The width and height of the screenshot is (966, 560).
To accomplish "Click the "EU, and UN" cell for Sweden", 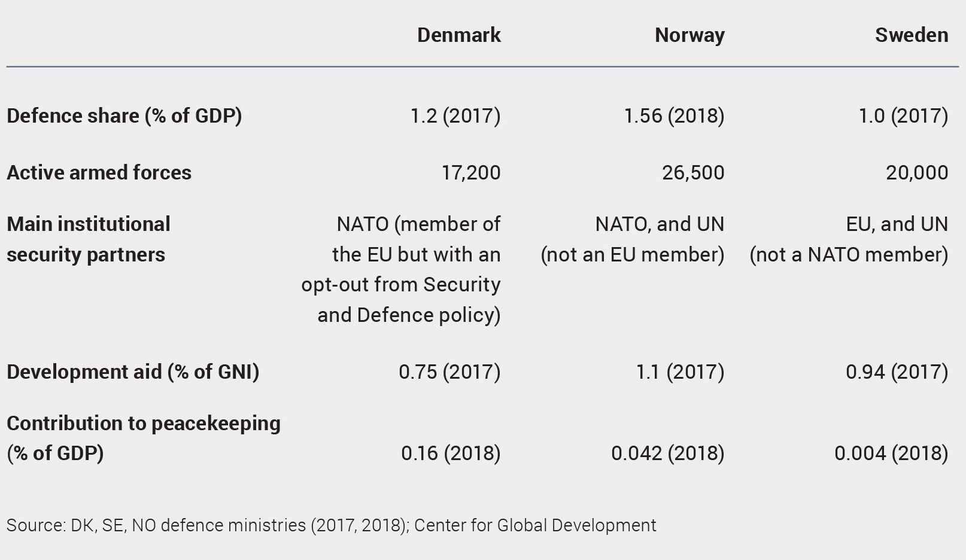I will (896, 224).
